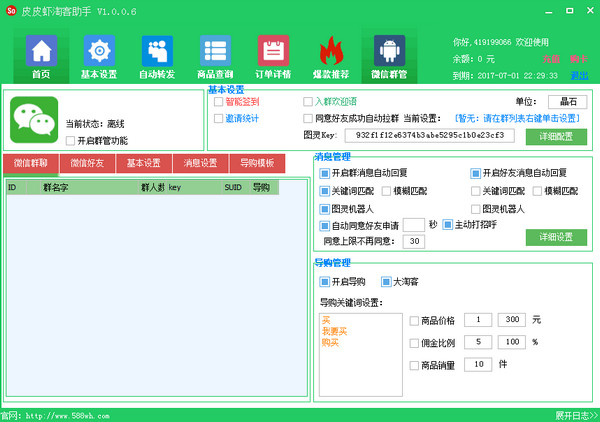Click 商品价格 minimum field showing 1
This screenshot has height=422, width=600.
478,320
